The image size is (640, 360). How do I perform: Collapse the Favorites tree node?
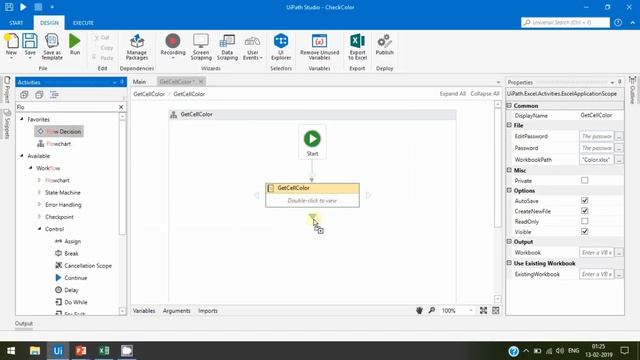(22, 119)
